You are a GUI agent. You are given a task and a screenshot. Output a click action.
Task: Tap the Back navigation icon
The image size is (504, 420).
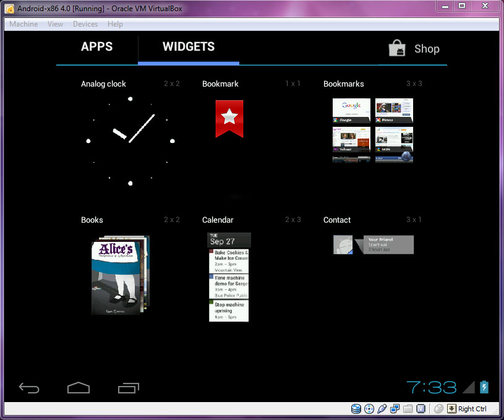click(x=29, y=388)
